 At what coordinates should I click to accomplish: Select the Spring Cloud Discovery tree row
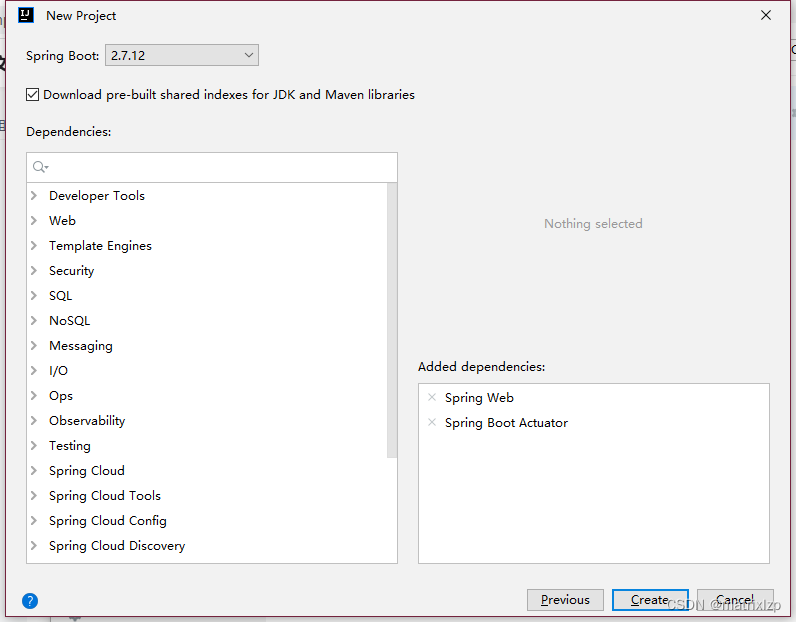point(207,545)
